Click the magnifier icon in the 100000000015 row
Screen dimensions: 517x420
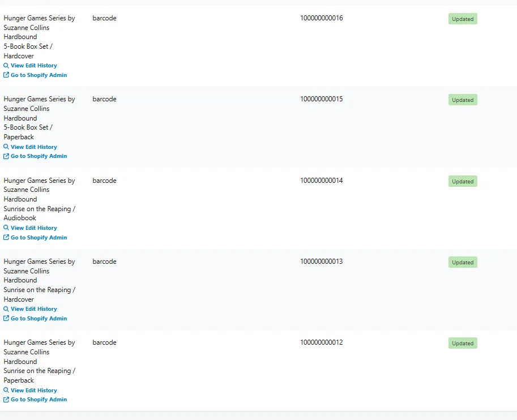pos(6,147)
